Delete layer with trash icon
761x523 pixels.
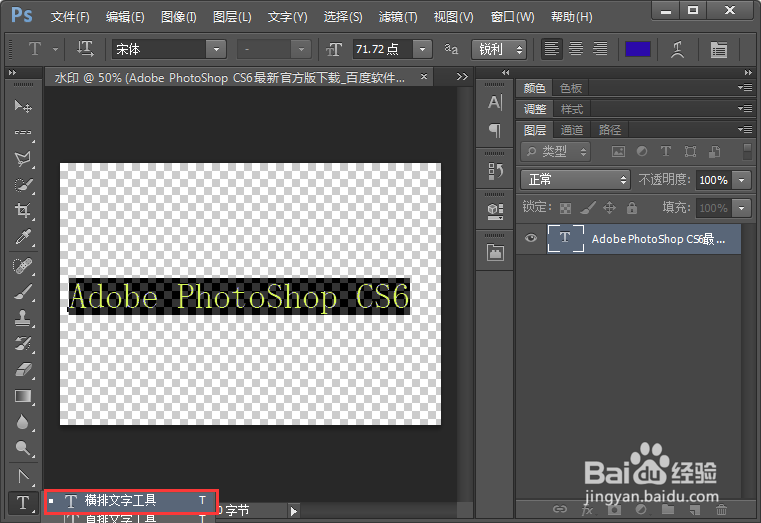[x=722, y=509]
